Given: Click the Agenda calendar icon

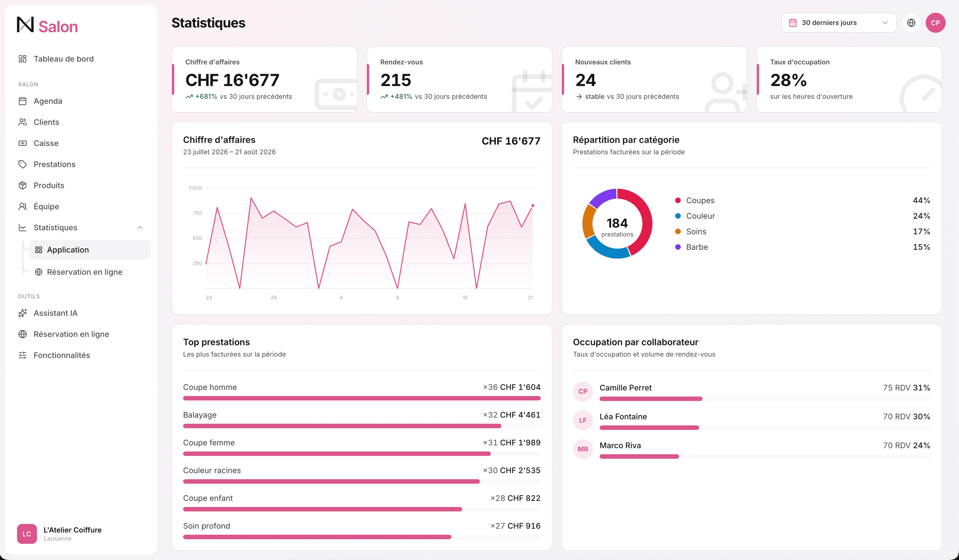Looking at the screenshot, I should click(22, 101).
